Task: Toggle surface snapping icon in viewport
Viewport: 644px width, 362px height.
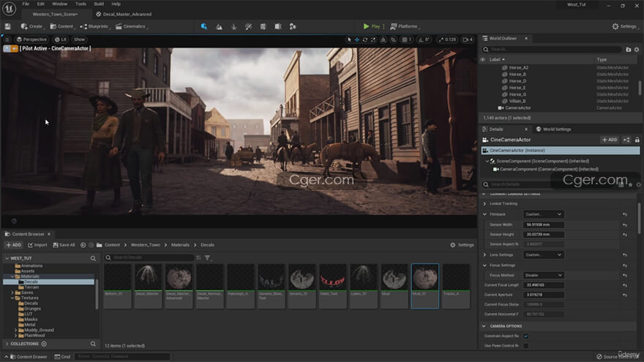Action: coord(394,39)
